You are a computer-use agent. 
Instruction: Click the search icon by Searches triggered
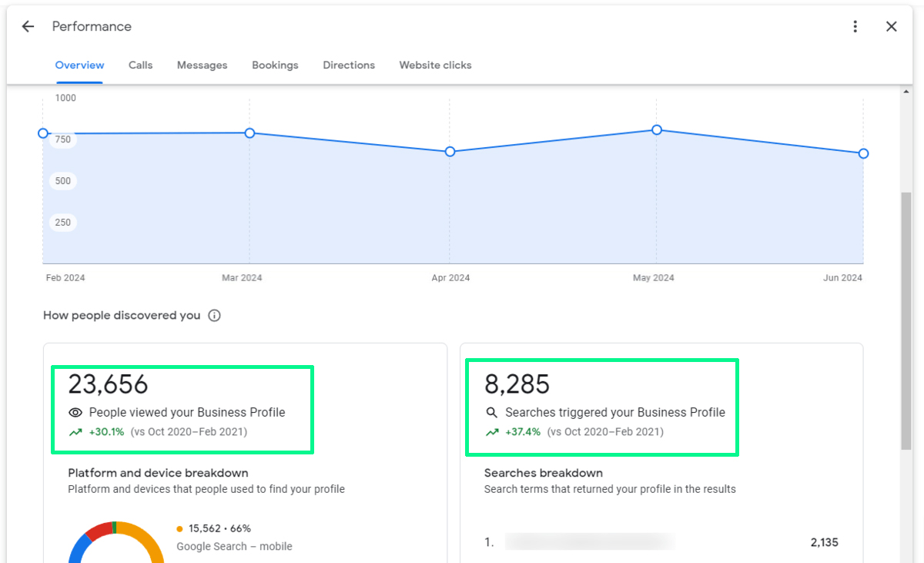pos(492,413)
